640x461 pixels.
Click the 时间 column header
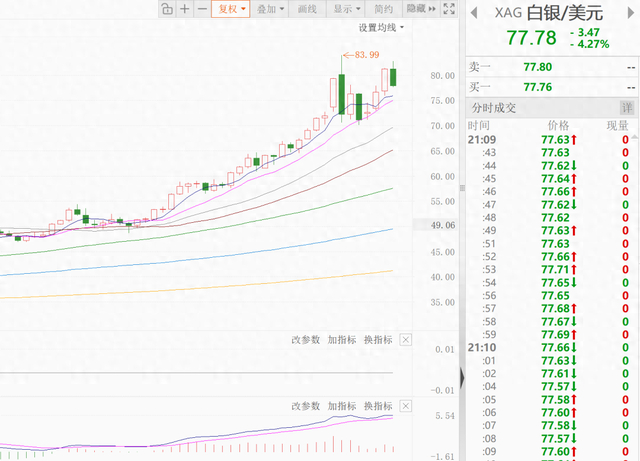click(478, 125)
